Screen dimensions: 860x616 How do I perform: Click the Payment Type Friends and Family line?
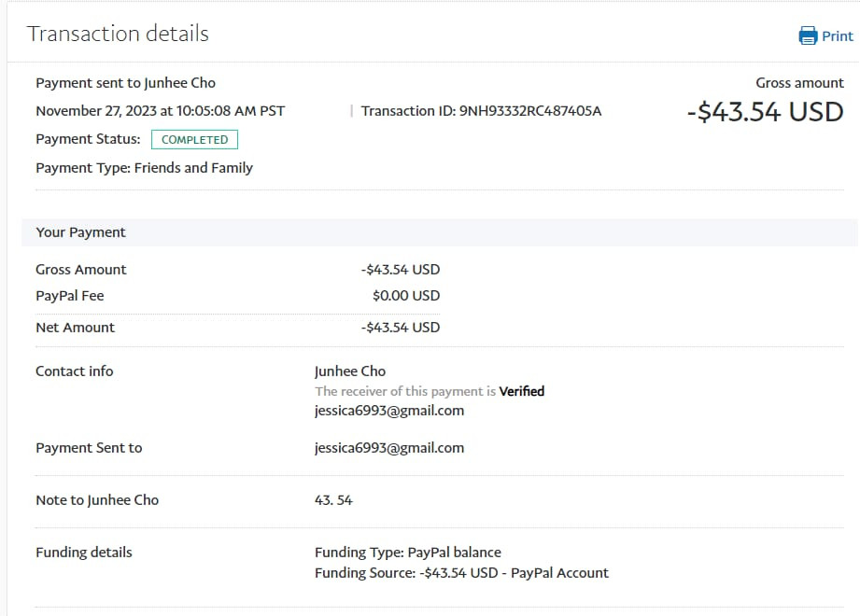[144, 168]
